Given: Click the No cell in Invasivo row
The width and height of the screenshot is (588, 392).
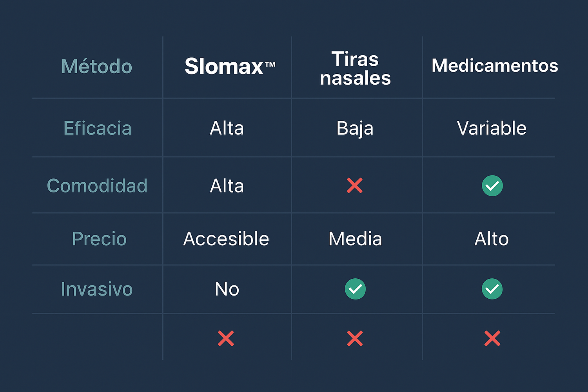Looking at the screenshot, I should pyautogui.click(x=227, y=289).
